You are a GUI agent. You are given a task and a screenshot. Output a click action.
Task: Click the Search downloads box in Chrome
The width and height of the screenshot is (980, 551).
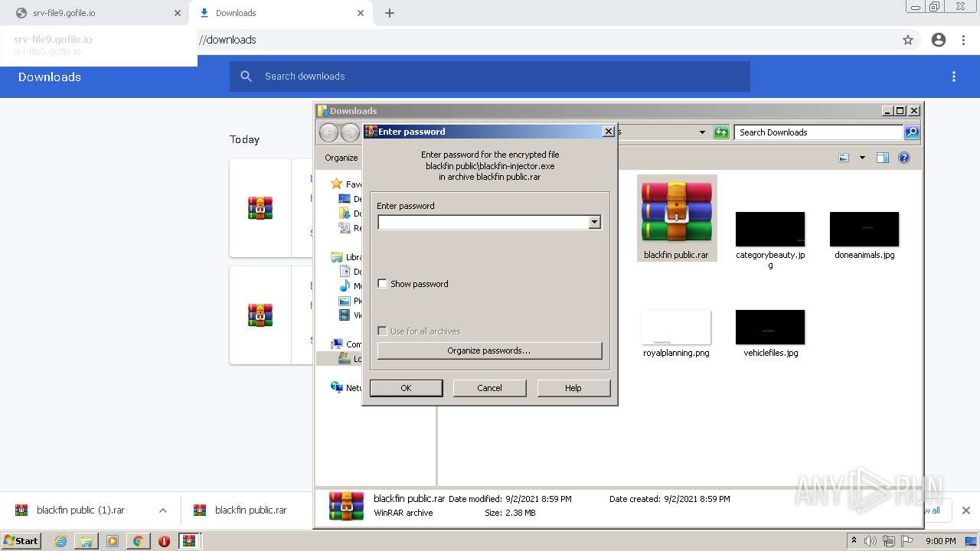pos(490,77)
